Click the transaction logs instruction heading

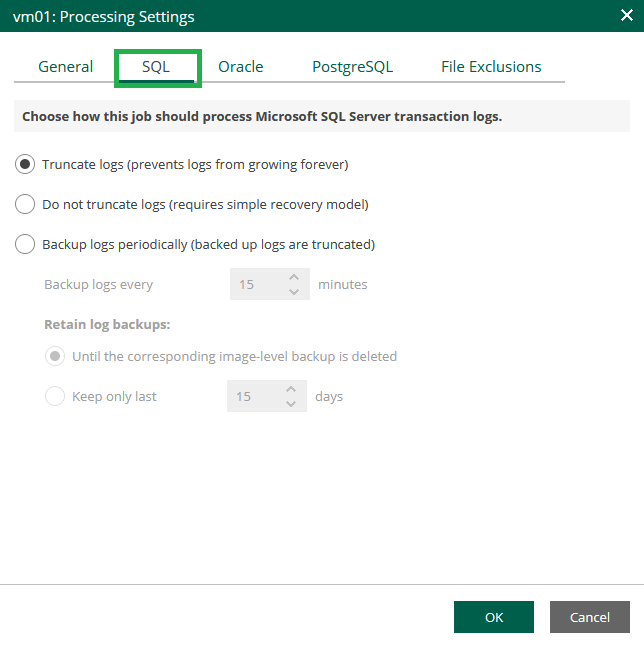[x=262, y=116]
